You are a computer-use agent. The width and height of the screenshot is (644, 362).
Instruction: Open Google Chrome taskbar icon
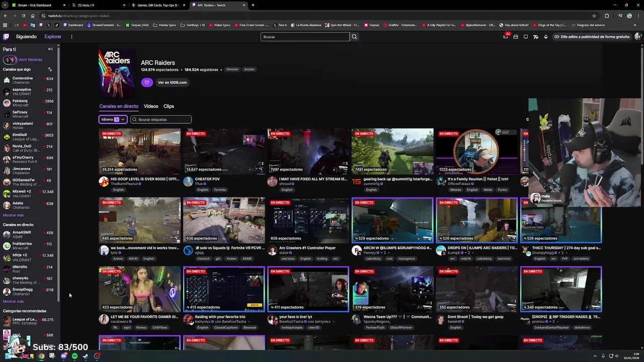(41, 356)
